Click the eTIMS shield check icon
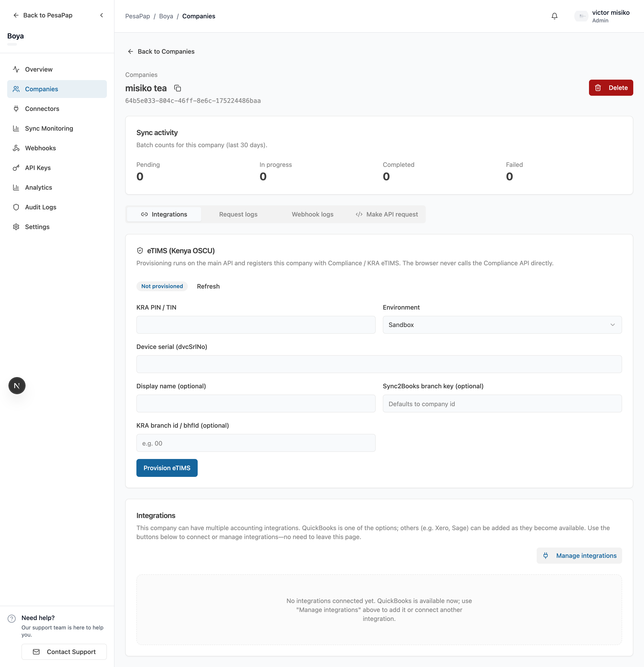644x667 pixels. click(x=140, y=251)
